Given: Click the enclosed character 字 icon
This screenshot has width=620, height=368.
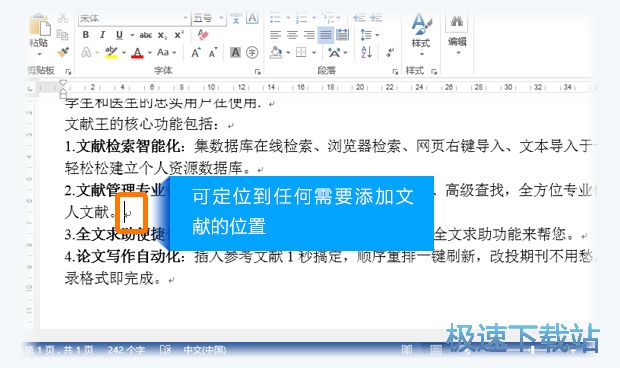Looking at the screenshot, I should [252, 52].
